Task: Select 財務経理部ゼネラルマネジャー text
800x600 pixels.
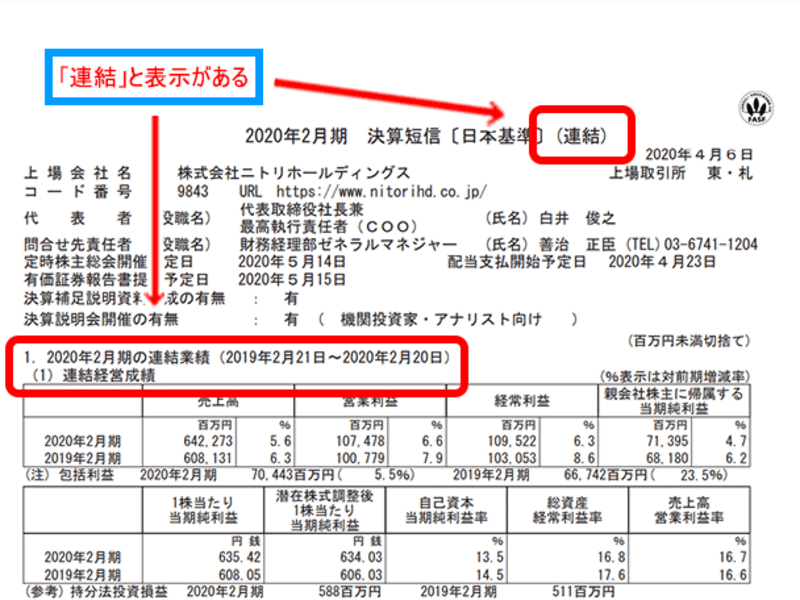Action: (348, 245)
